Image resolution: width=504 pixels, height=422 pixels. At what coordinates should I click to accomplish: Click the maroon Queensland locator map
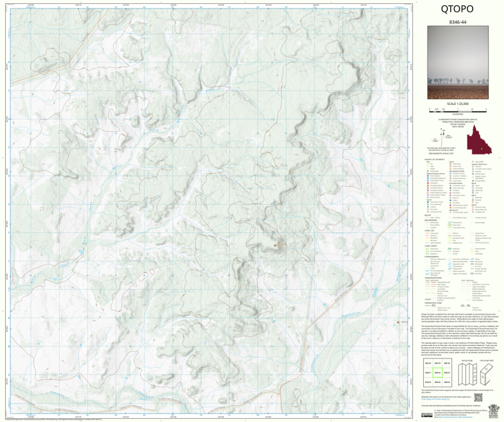(x=479, y=140)
